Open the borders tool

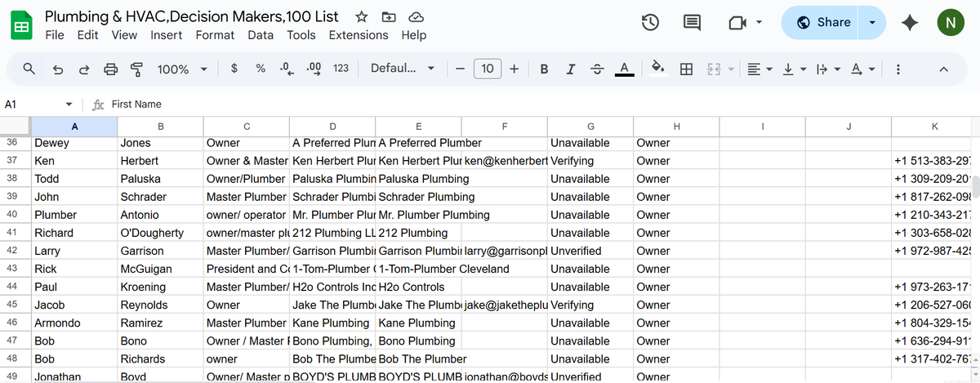pos(687,69)
